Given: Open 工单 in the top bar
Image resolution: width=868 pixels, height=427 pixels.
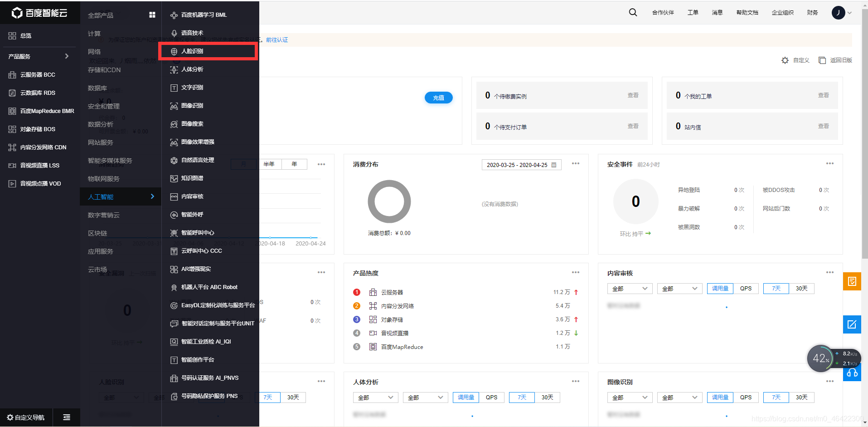Looking at the screenshot, I should [x=693, y=13].
